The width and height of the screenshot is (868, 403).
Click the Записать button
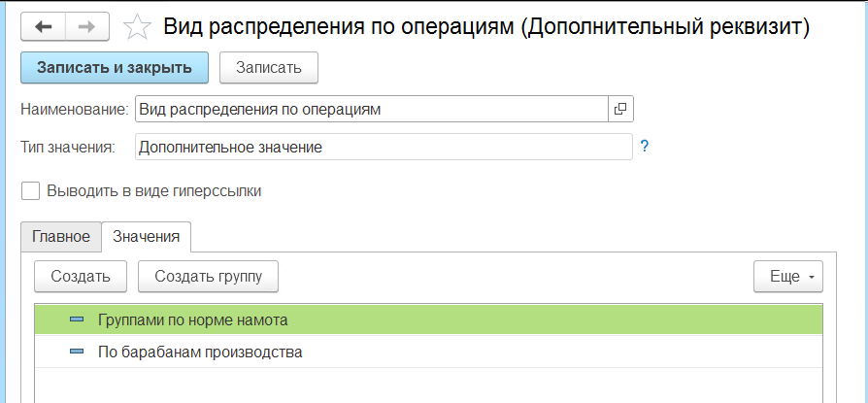pyautogui.click(x=269, y=68)
